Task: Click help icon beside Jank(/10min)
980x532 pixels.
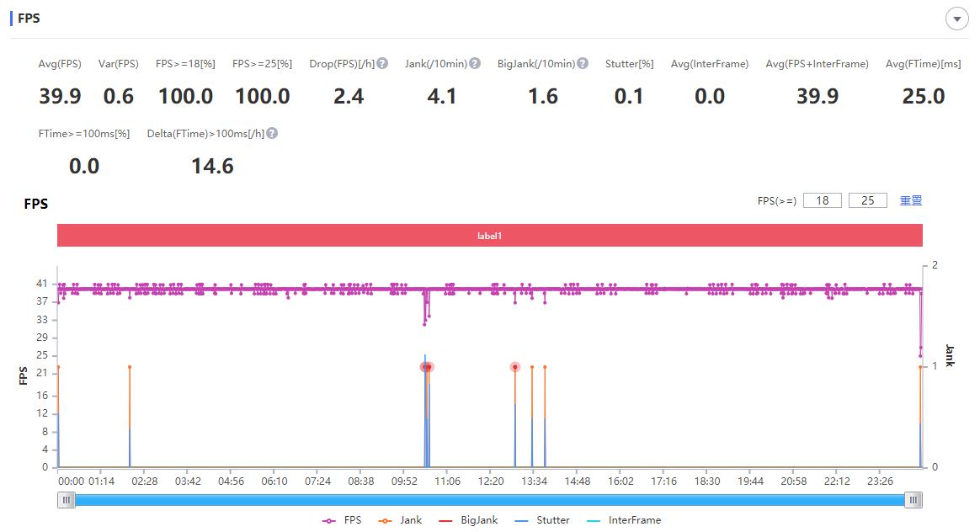Action: 475,64
